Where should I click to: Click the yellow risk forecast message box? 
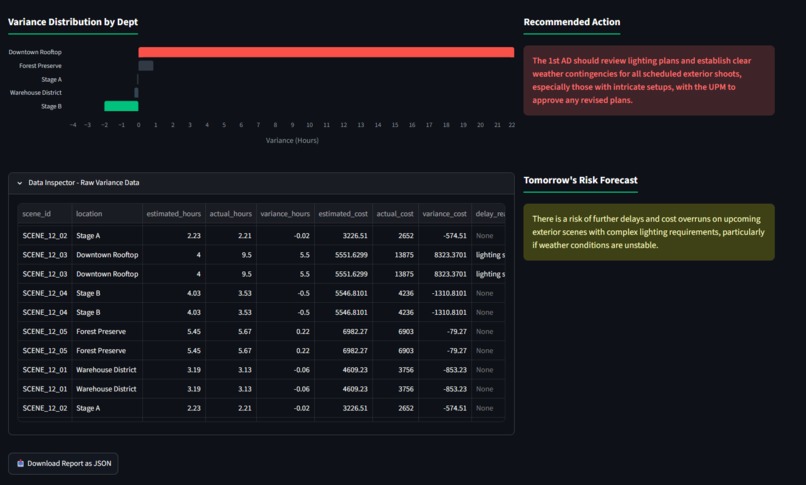(x=649, y=232)
